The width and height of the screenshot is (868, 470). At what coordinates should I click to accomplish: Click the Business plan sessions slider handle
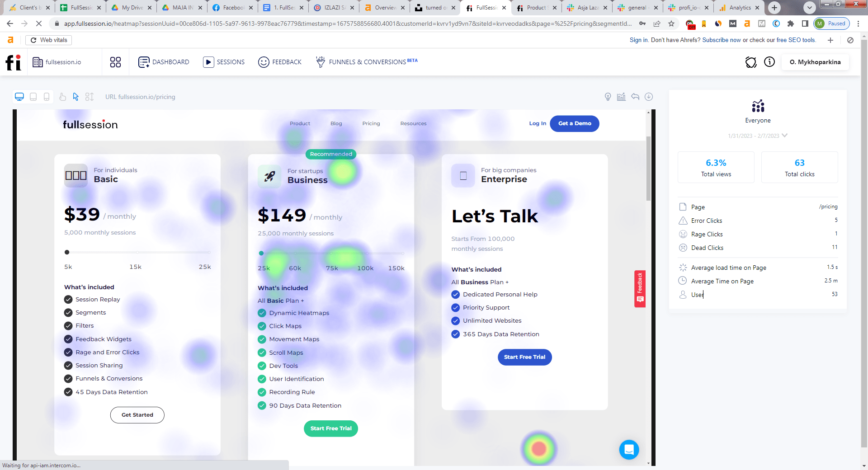261,253
